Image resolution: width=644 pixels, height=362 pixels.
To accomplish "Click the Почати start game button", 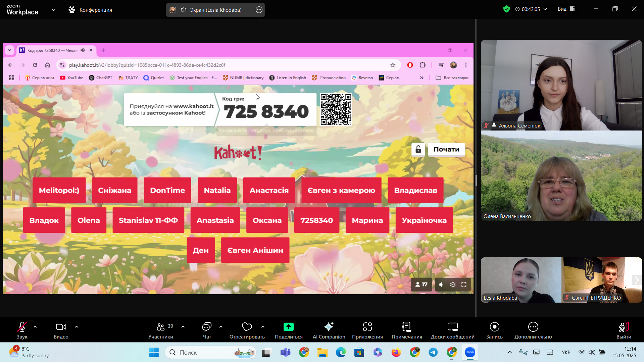I will click(446, 149).
